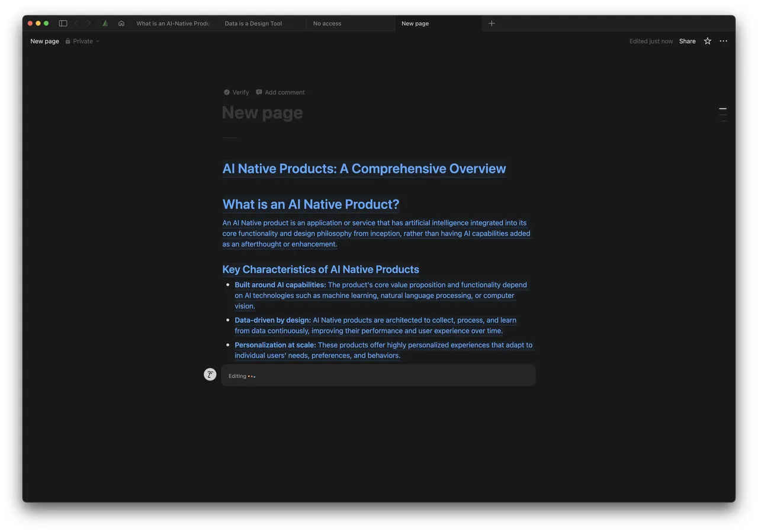Click heading 'Key Characteristics of AI Native Products'

320,269
